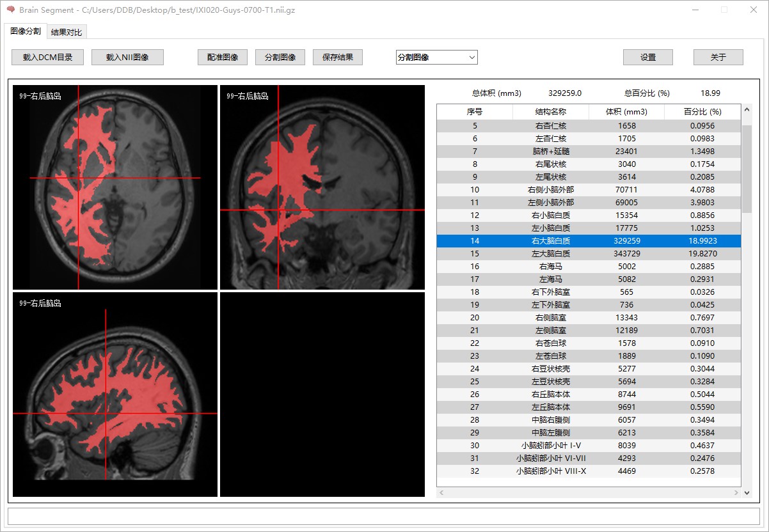769x532 pixels.
Task: Click the 18.99 total percentage value
Action: coord(710,93)
